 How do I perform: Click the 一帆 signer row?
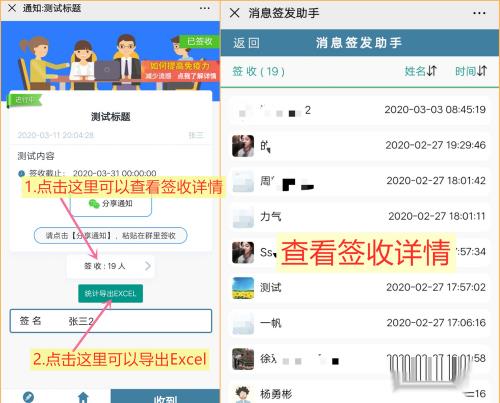(x=359, y=323)
